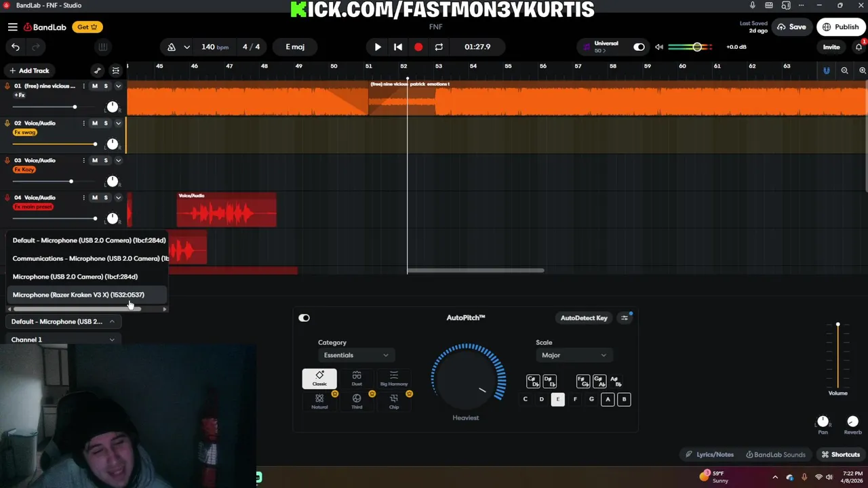Expand track 04 chevron
Screen dimensions: 868x488
(118, 198)
